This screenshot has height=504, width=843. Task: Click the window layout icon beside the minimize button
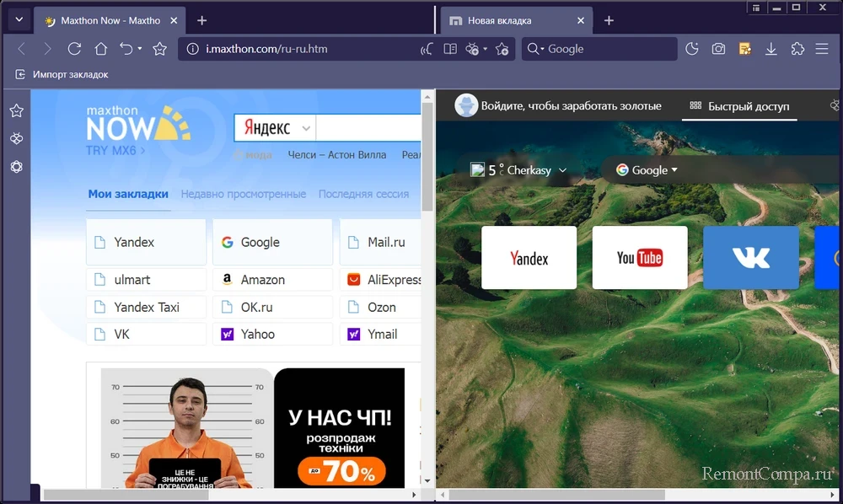(756, 8)
